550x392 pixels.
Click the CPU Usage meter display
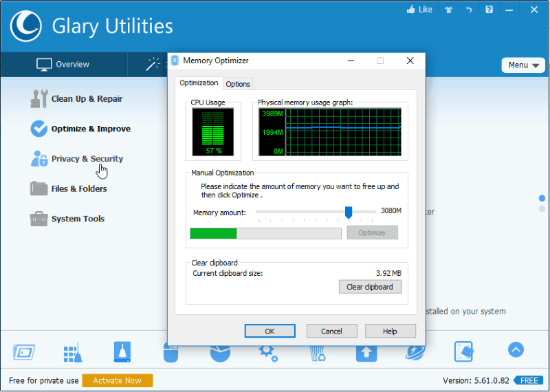coord(213,132)
